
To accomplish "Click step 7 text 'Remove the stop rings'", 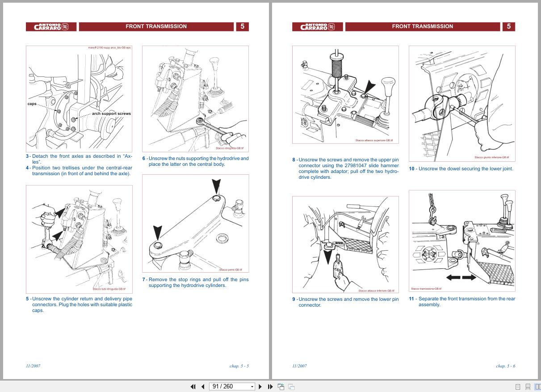I will 196,282.
